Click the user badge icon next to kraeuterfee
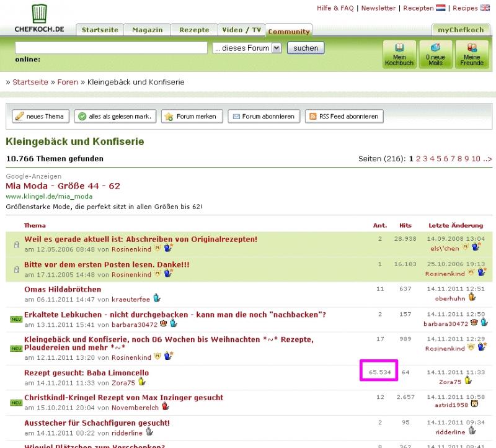The image size is (496, 448). [157, 298]
